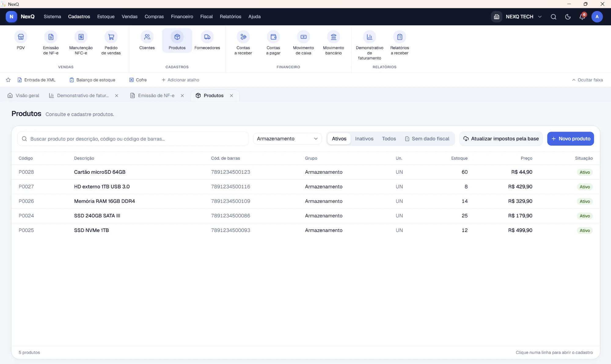Collapse ribbon with Ocultar faixa
The image size is (611, 364).
pos(587,80)
